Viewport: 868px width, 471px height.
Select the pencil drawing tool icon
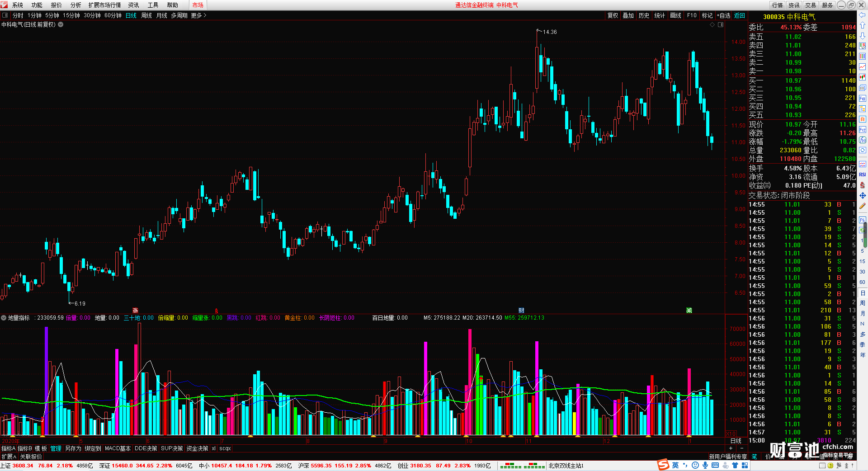click(863, 206)
